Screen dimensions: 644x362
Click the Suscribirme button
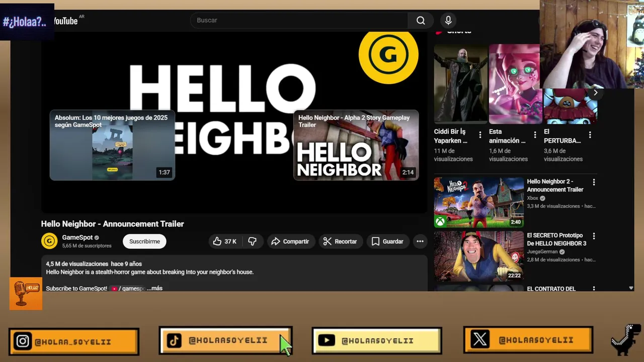pos(144,241)
